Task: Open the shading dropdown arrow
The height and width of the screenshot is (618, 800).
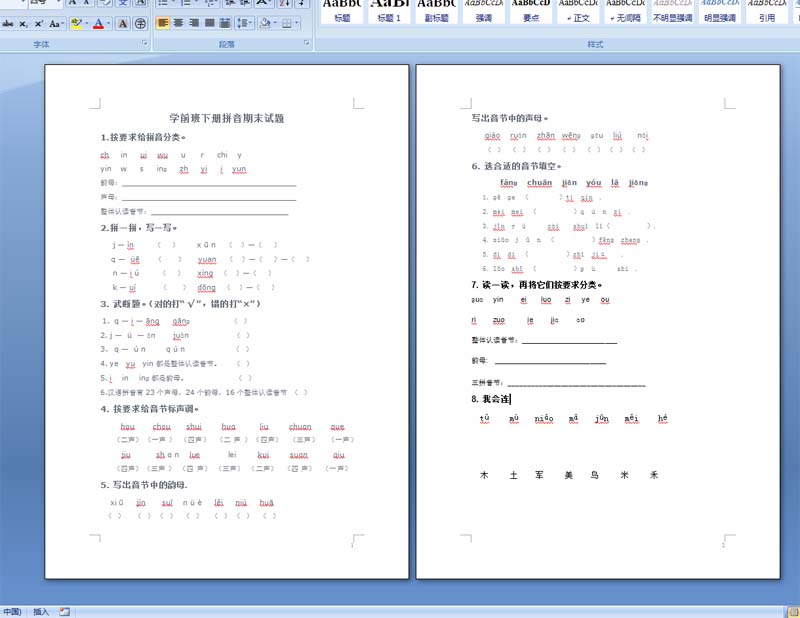Action: 275,23
